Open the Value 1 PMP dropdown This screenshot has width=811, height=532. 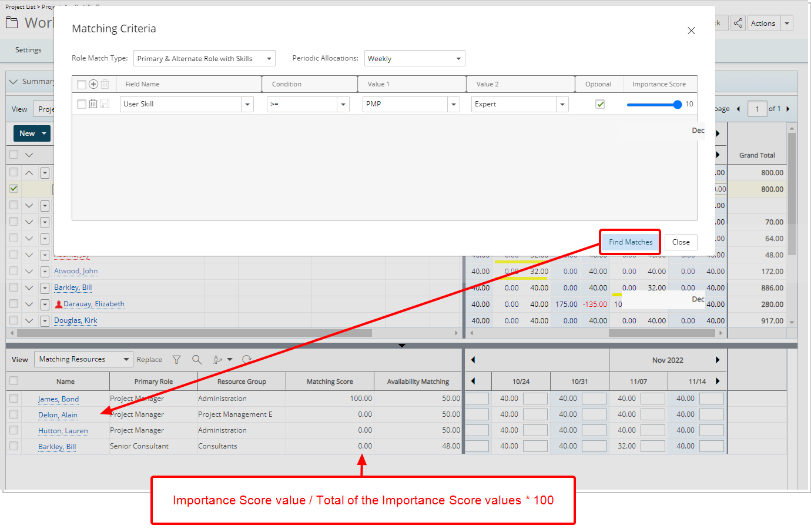[x=453, y=104]
